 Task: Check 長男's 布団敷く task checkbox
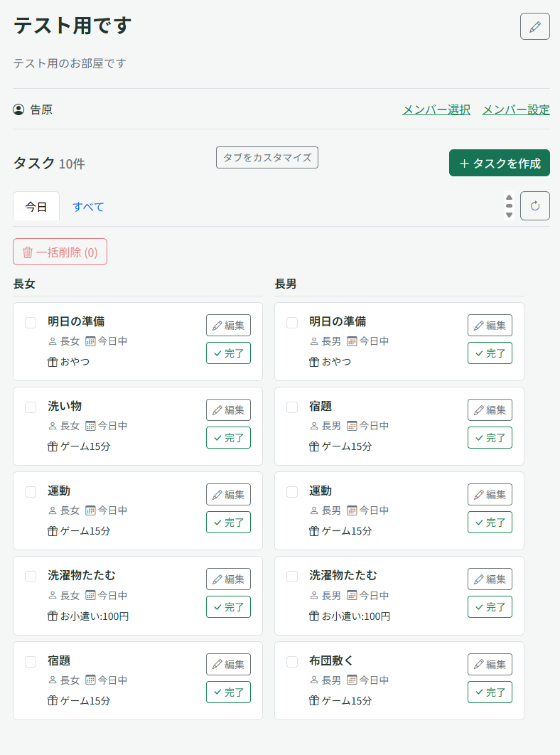(x=292, y=662)
